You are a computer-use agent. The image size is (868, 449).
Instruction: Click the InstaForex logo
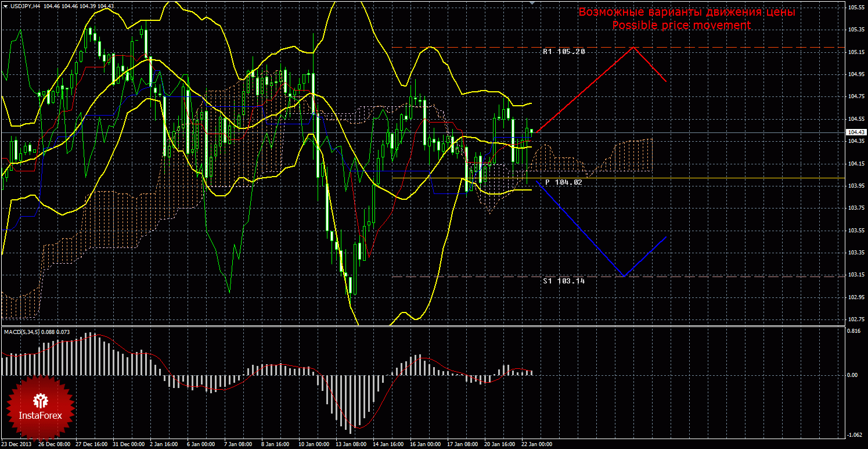pyautogui.click(x=39, y=407)
